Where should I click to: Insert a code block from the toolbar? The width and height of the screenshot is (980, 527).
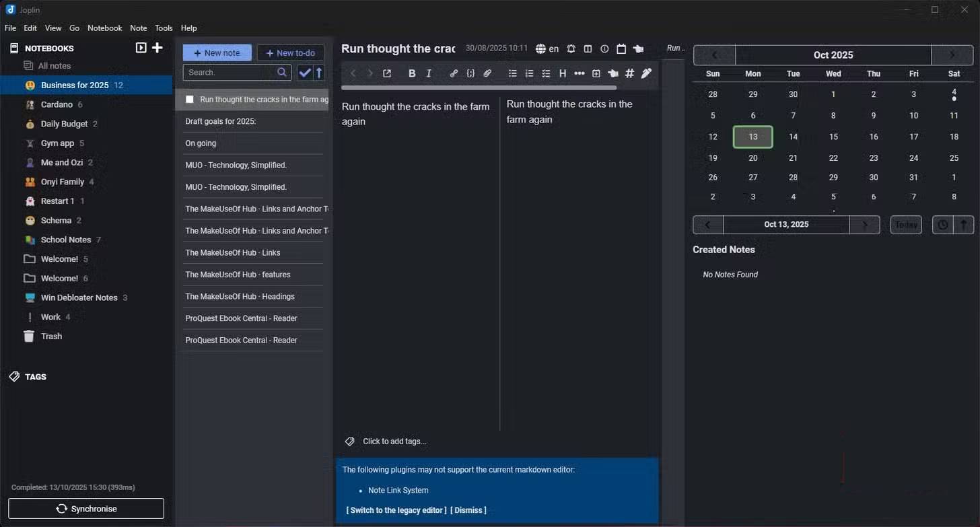(x=470, y=73)
